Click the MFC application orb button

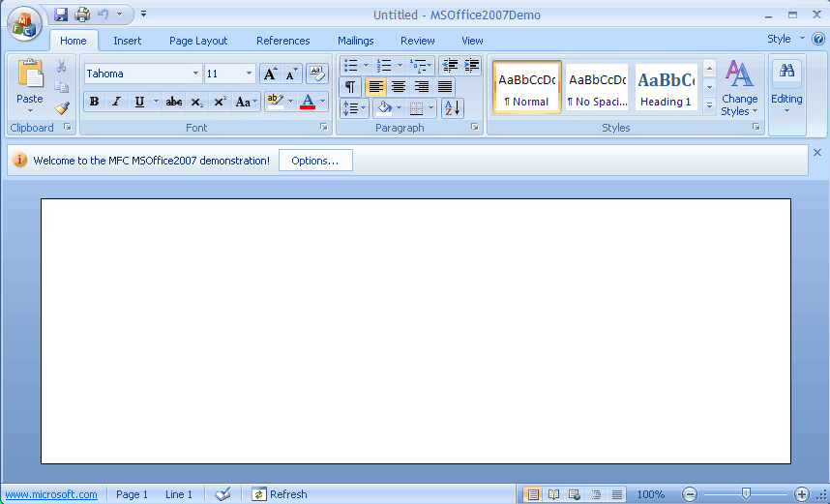tap(24, 24)
